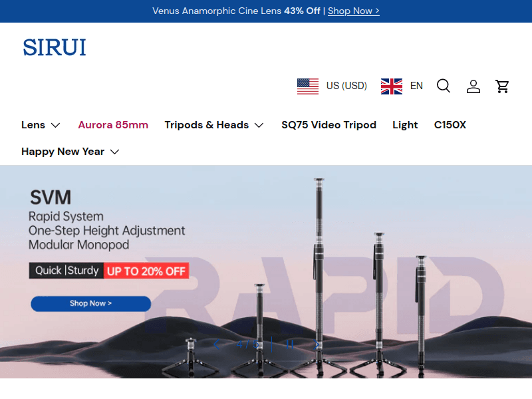The width and height of the screenshot is (532, 399).
Task: Expand the Lens menu
Action: click(x=41, y=125)
